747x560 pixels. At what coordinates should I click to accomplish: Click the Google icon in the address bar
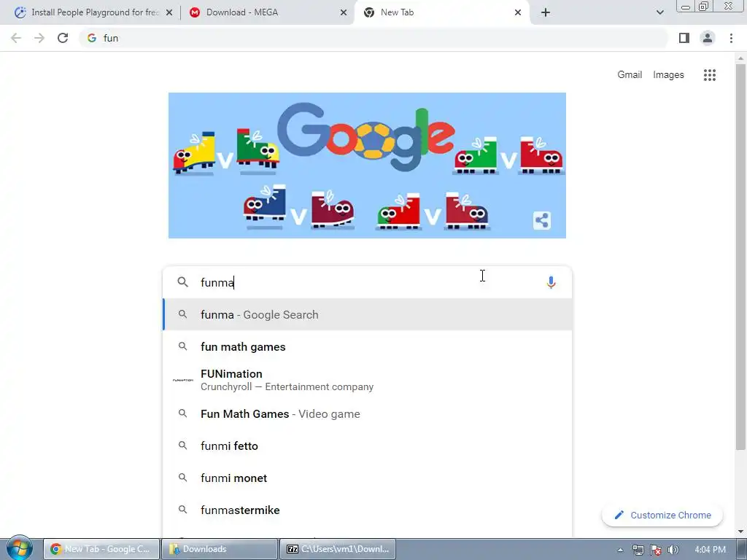pyautogui.click(x=92, y=38)
